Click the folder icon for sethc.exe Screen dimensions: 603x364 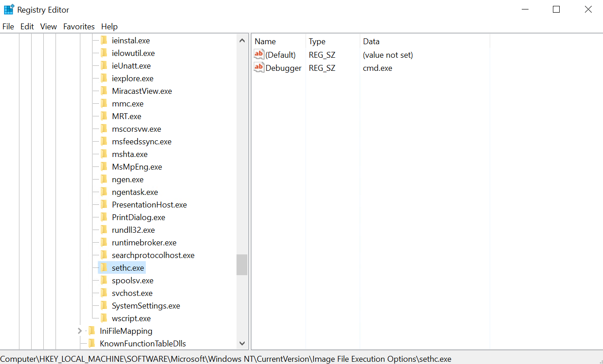tap(104, 268)
